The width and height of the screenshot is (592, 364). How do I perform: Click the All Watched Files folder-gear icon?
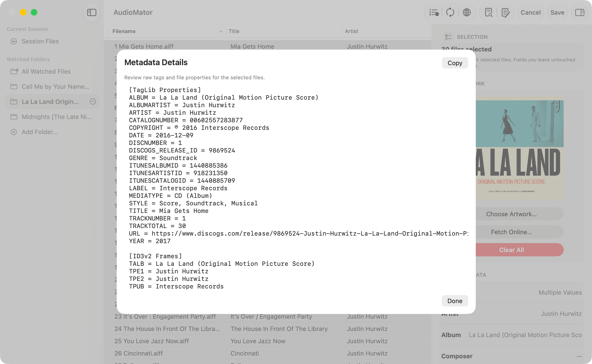pyautogui.click(x=14, y=71)
